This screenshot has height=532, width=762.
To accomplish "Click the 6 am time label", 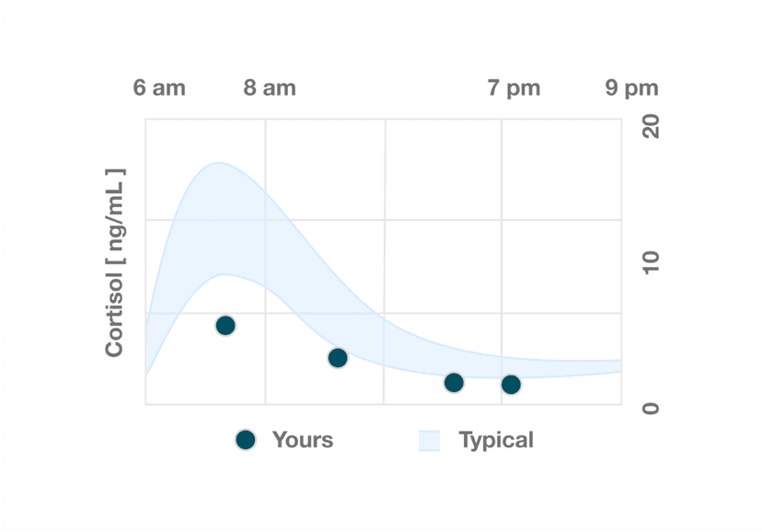I will 159,88.
